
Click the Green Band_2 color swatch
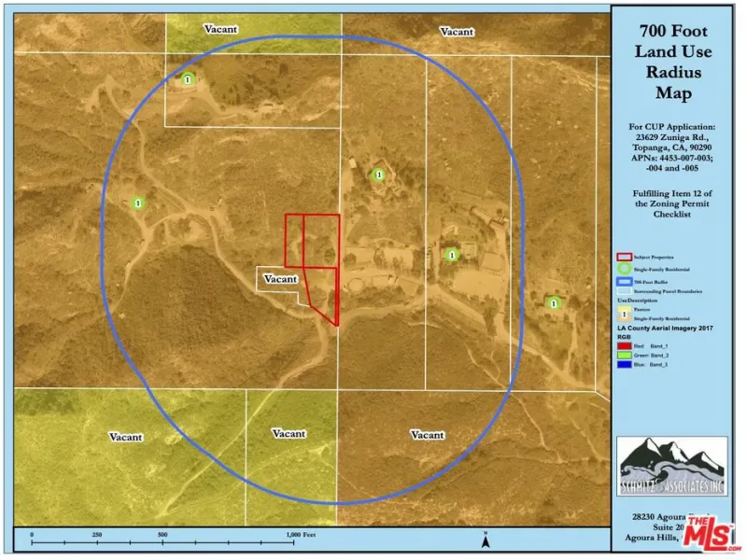coord(625,355)
